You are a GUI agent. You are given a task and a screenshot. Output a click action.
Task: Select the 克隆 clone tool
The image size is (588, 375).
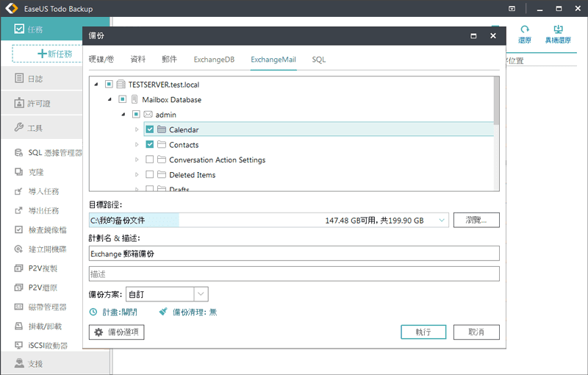pos(35,172)
